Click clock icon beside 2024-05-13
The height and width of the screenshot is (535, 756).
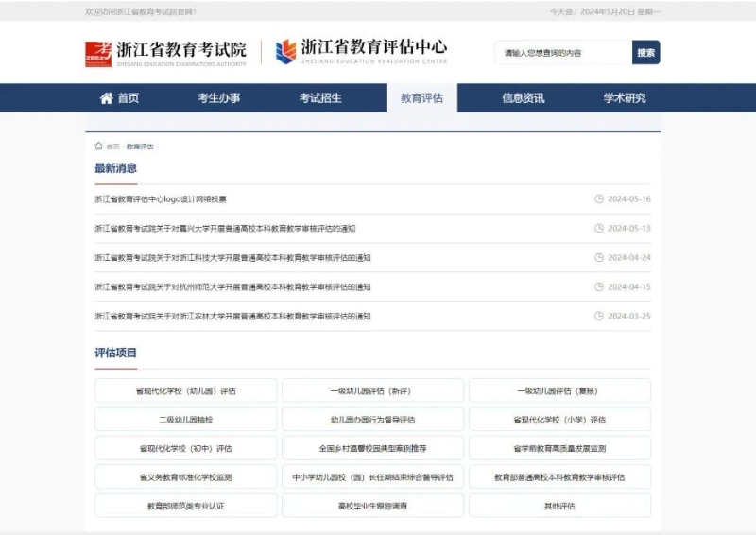tap(599, 229)
